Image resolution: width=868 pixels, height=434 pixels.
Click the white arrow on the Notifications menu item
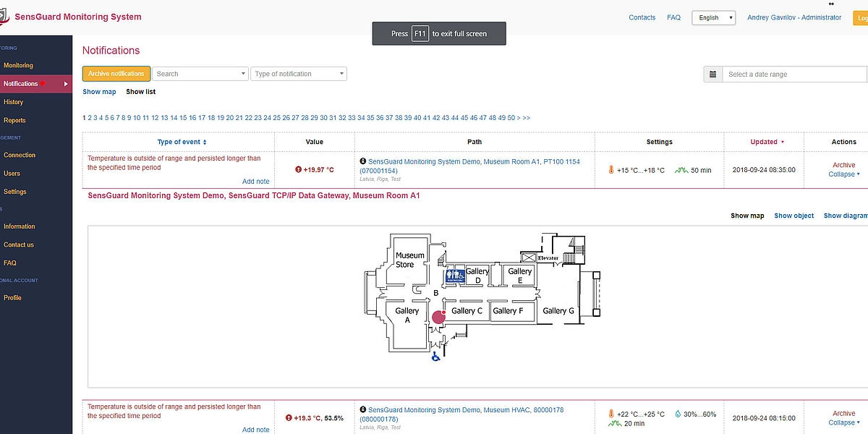tap(66, 84)
